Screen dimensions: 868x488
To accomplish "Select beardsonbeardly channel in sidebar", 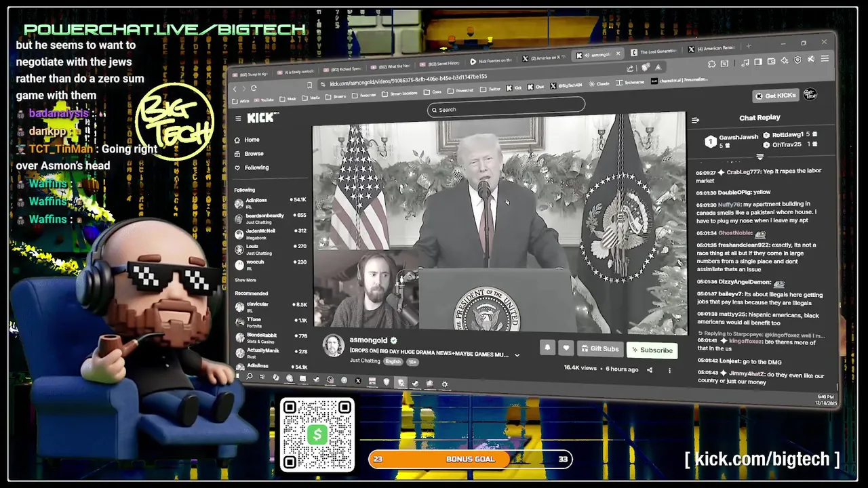I will coord(270,218).
